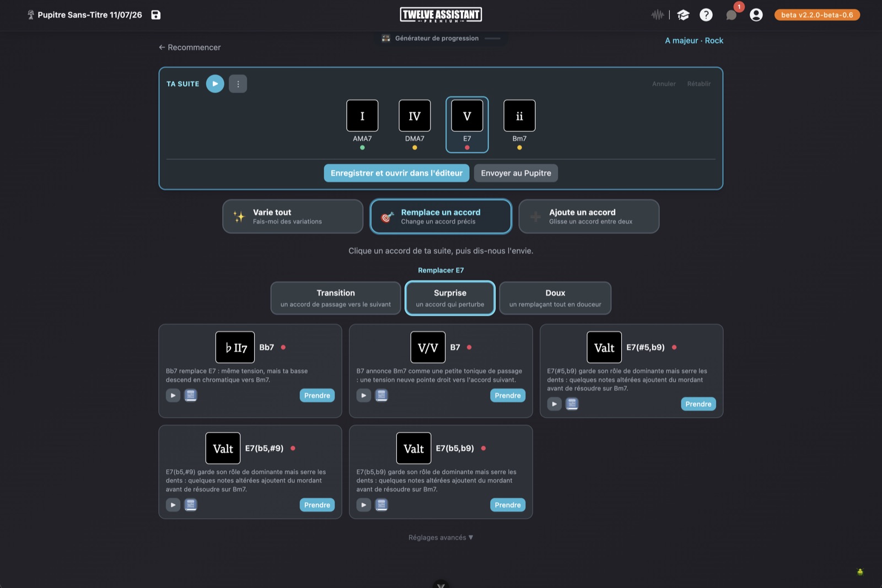Take the B7 chord with Prendre

508,395
